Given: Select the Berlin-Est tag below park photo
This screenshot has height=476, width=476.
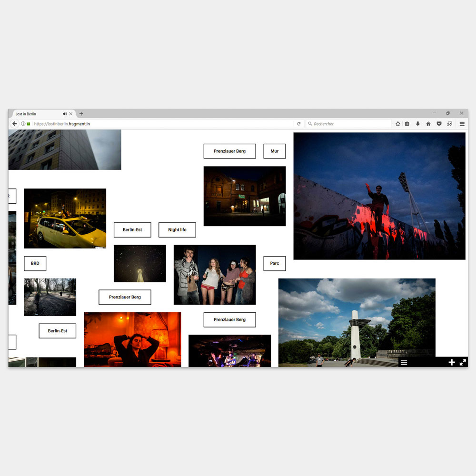Looking at the screenshot, I should pos(58,331).
